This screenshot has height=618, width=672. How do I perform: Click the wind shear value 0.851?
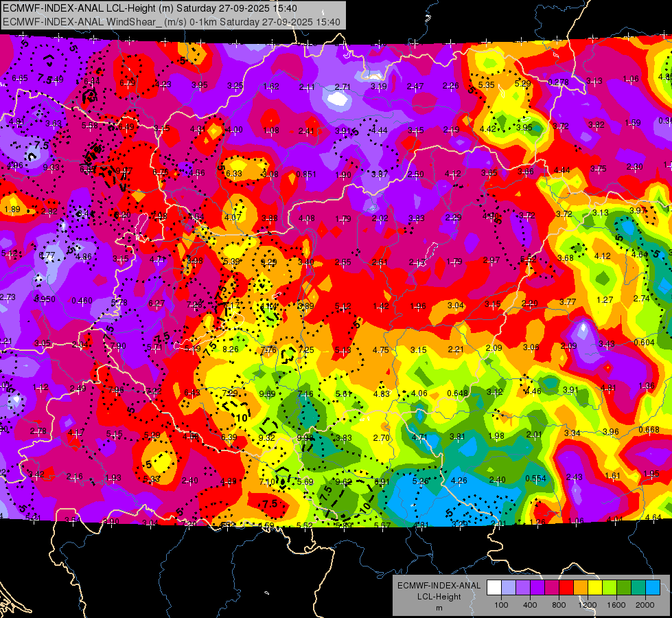point(306,174)
